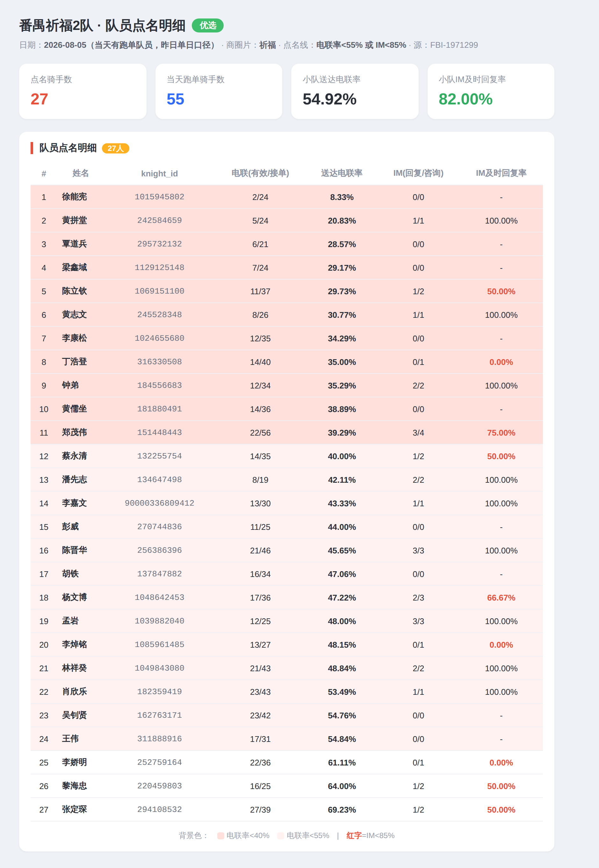Image resolution: width=599 pixels, height=868 pixels.
Task: Select rider 张定琛 in the last row
Action: pos(74,809)
